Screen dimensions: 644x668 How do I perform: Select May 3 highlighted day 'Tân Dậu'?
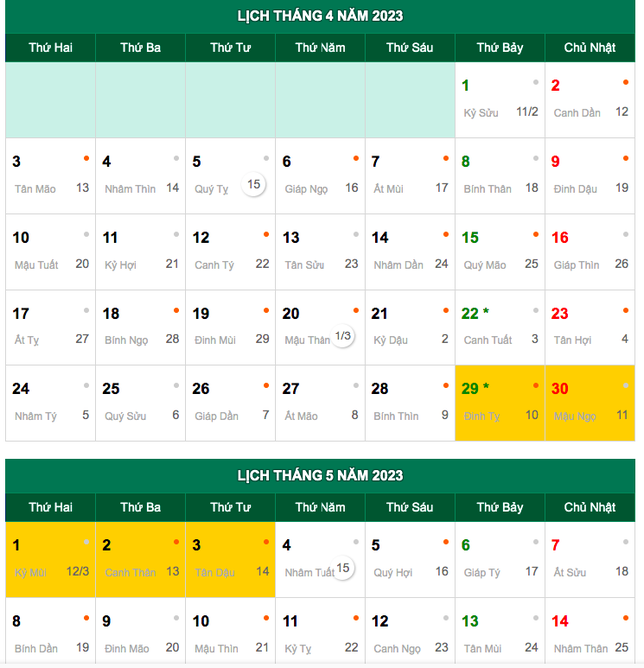point(230,559)
